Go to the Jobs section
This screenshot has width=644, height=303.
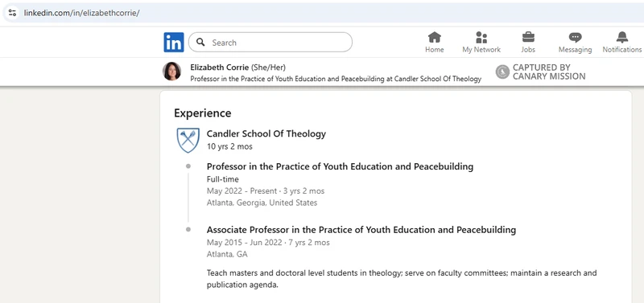528,43
